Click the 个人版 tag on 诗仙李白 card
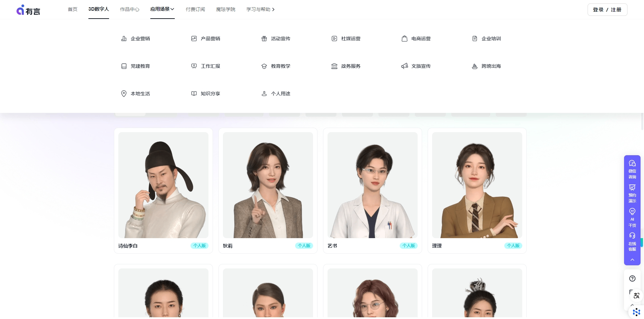Screen dimensions: 644x319 pos(200,246)
